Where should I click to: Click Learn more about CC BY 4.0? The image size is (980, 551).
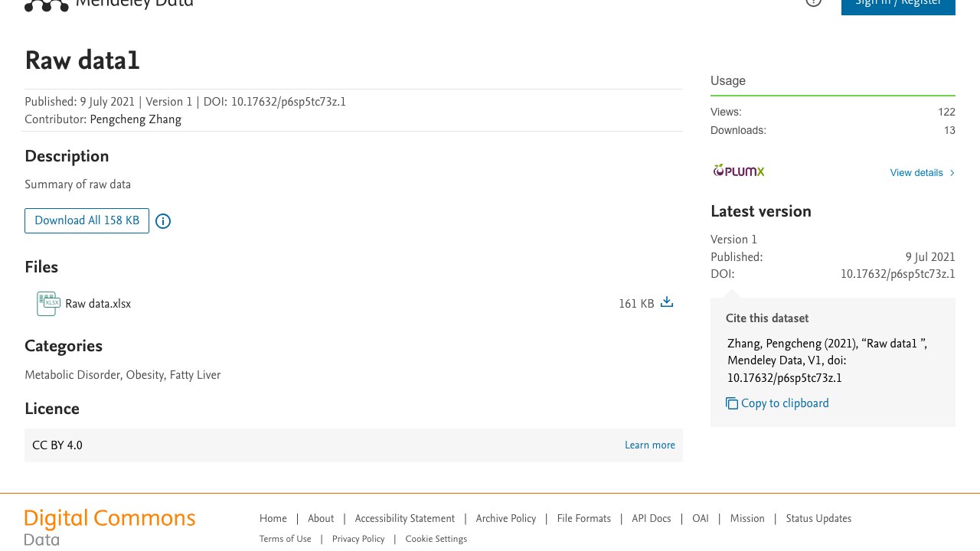coord(650,445)
